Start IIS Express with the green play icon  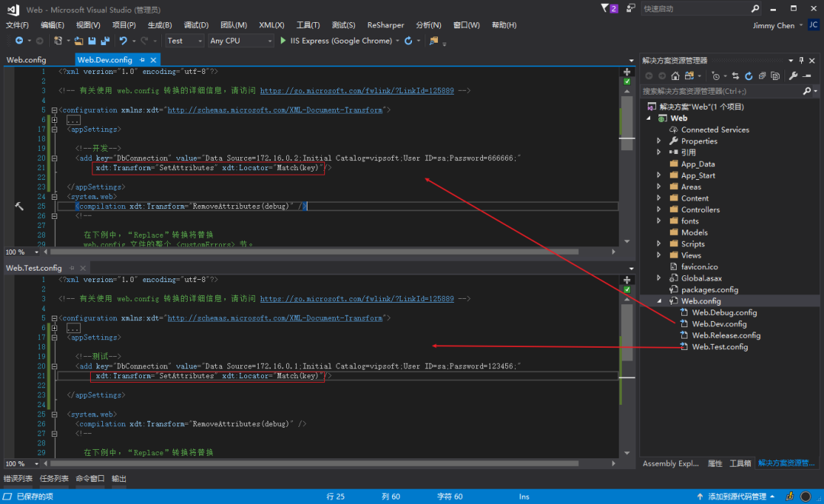283,40
